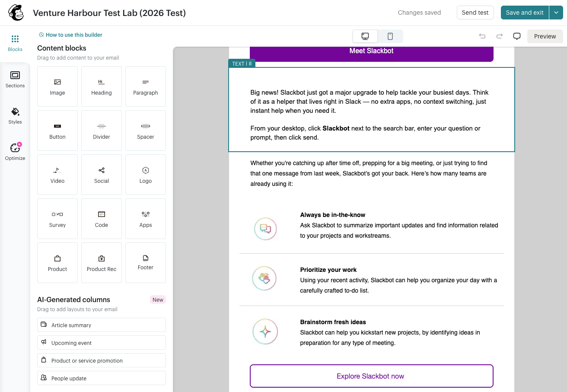Select the Survey content block
Viewport: 567px width, 392px height.
pos(57,219)
